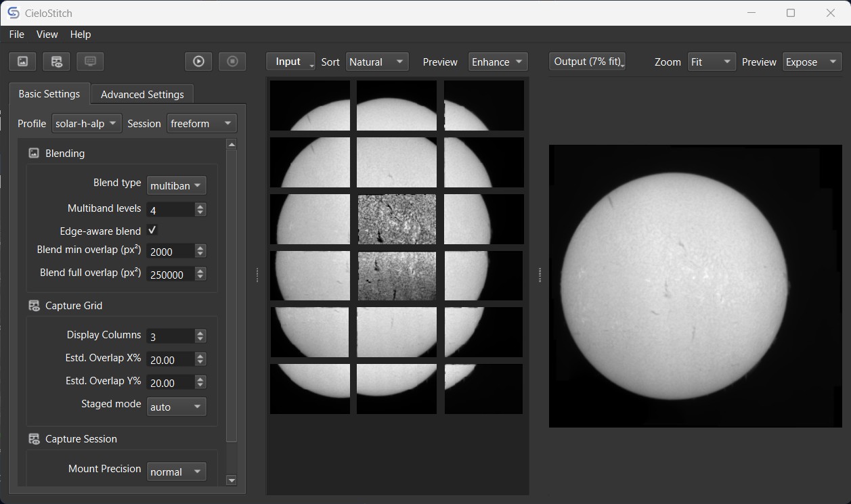The width and height of the screenshot is (851, 504).
Task: Open the File menu
Action: coord(16,35)
